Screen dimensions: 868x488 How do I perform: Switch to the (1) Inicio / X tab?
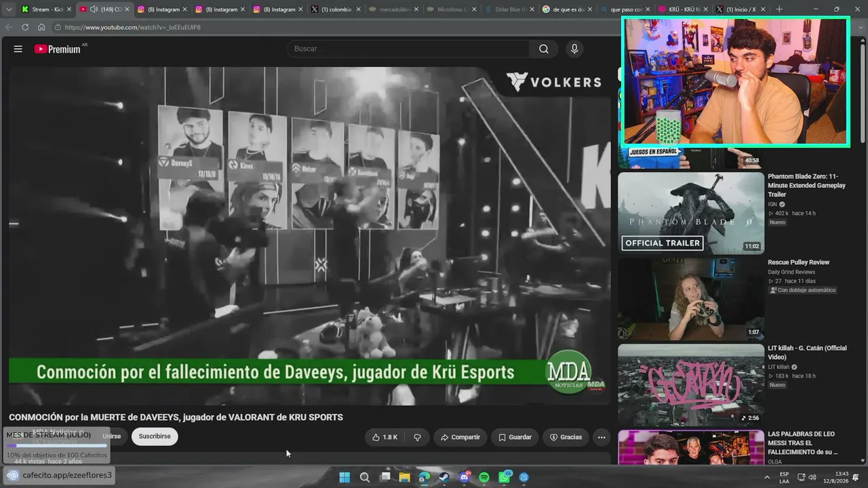pyautogui.click(x=740, y=9)
